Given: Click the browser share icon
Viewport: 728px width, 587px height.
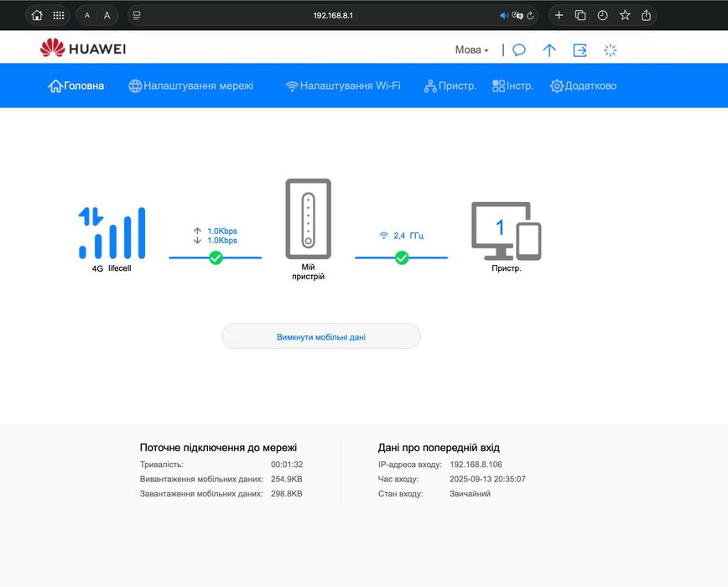Looking at the screenshot, I should (x=647, y=15).
